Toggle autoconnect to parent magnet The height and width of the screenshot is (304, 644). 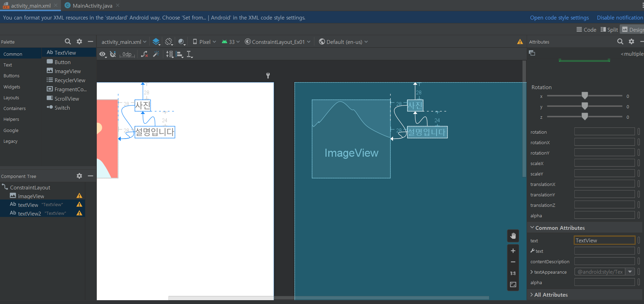point(113,54)
